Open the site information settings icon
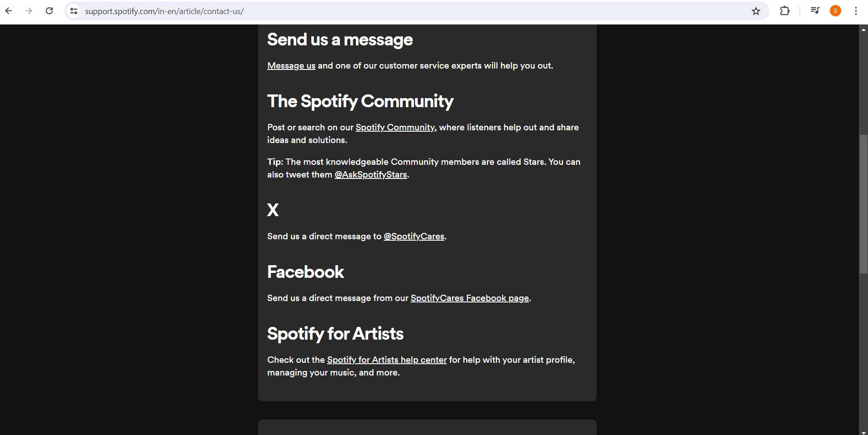The width and height of the screenshot is (868, 435). click(74, 11)
